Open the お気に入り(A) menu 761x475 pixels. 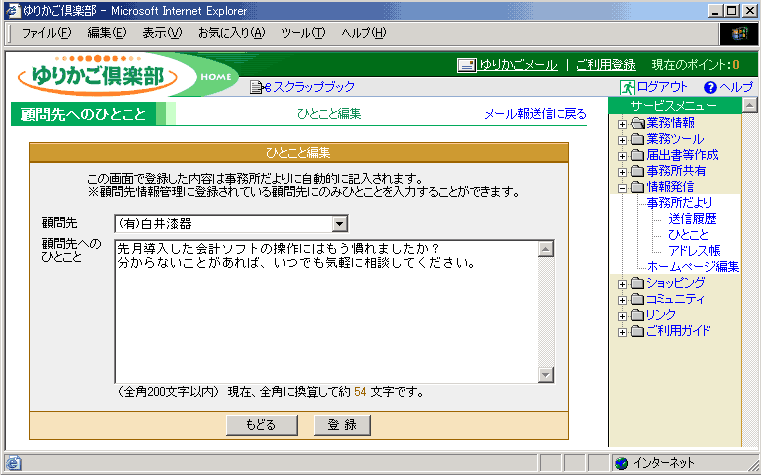[232, 33]
